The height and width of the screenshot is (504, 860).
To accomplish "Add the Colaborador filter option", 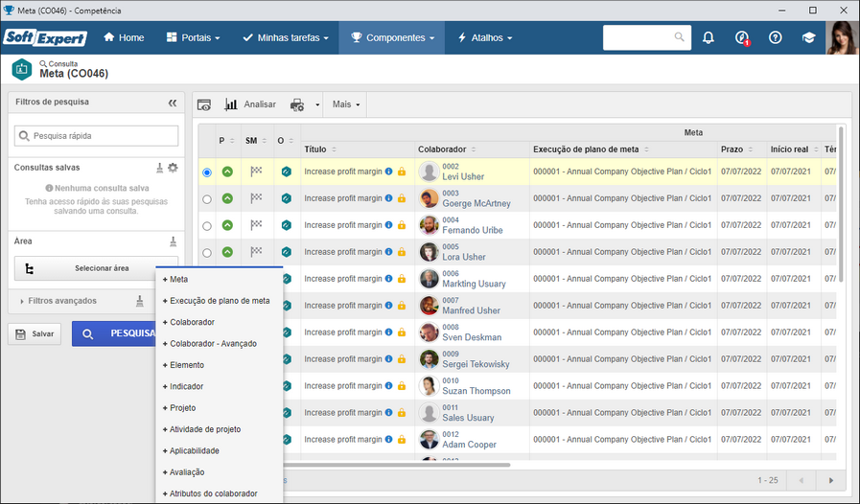I will point(189,322).
